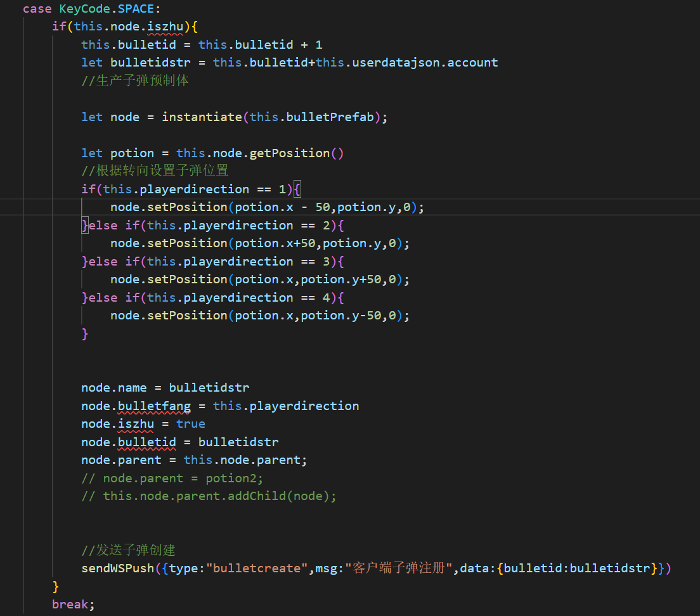Click the 'potion.x+50' setPosition line

pyautogui.click(x=260, y=243)
